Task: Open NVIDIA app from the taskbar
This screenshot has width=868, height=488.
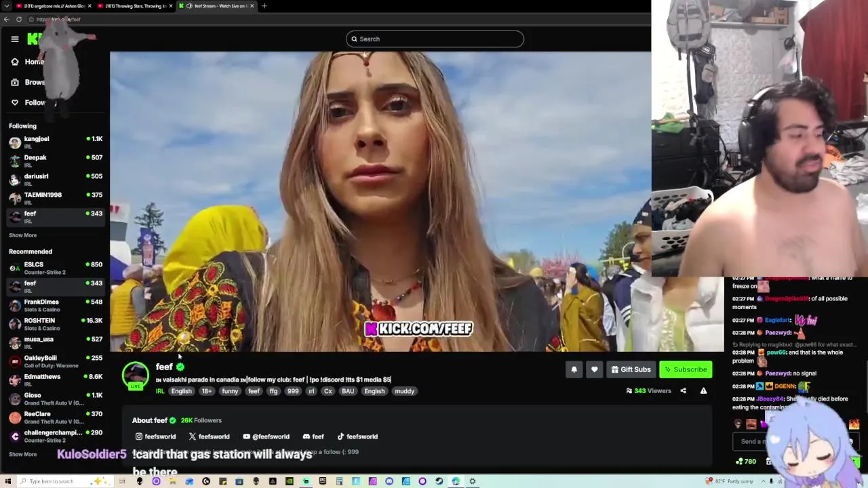Action: [x=290, y=481]
